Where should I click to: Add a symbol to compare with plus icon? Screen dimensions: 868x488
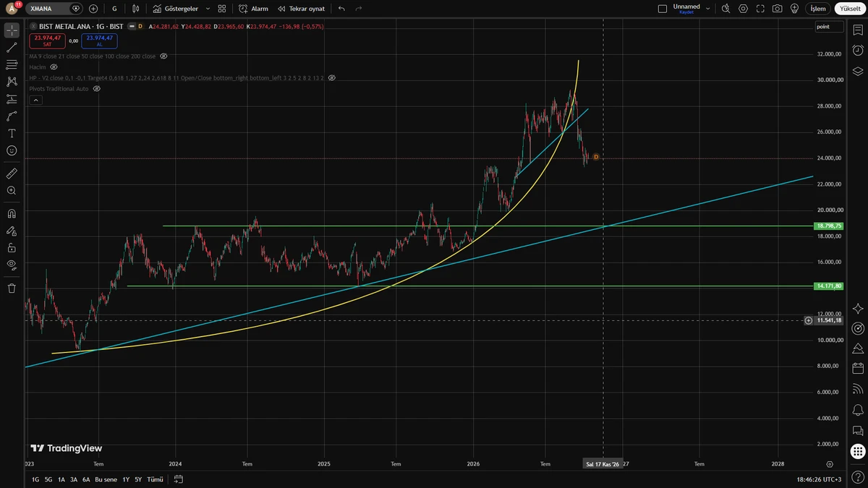click(x=93, y=9)
